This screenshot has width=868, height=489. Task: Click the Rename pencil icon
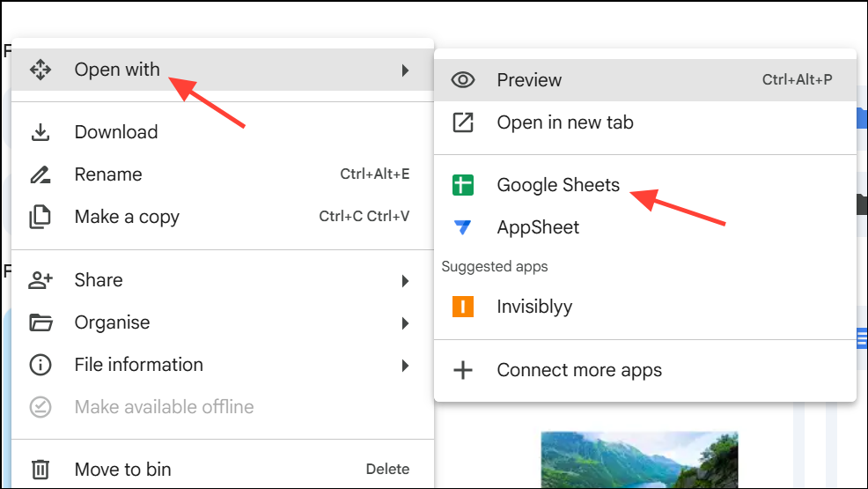click(x=40, y=174)
